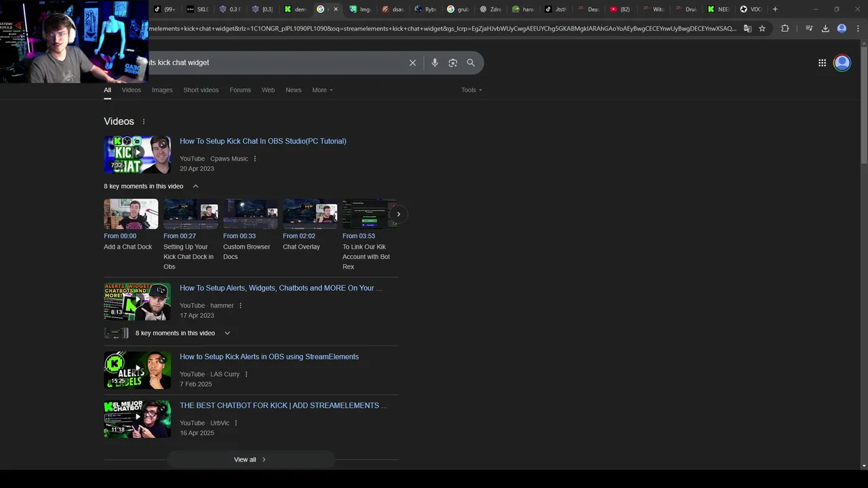
Task: Collapse key moments of first video
Action: 195,186
